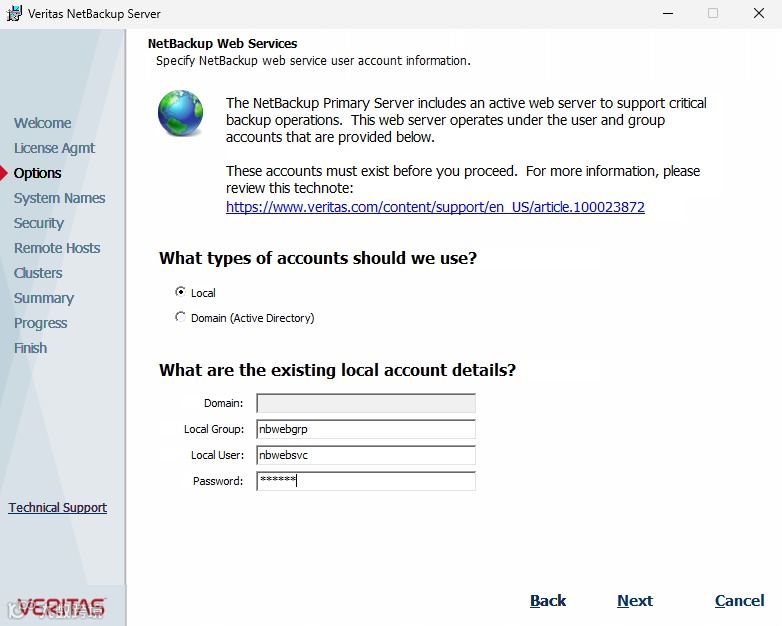Click the 'What are the existing local account details?' heading
The width and height of the screenshot is (782, 626).
pos(337,370)
